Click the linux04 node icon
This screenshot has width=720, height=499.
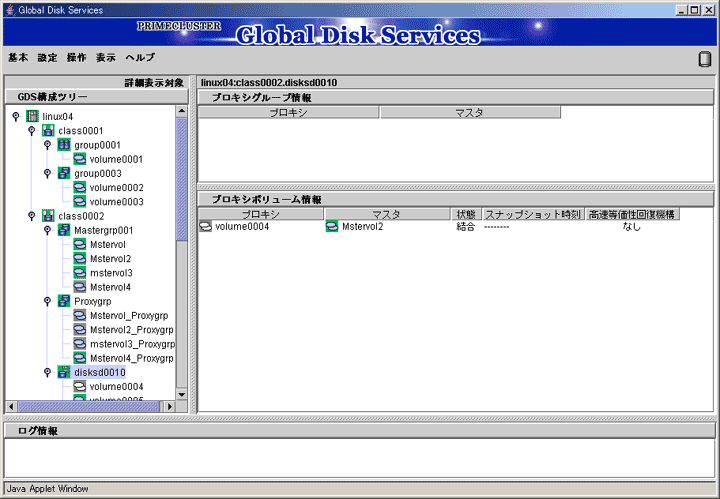click(32, 117)
